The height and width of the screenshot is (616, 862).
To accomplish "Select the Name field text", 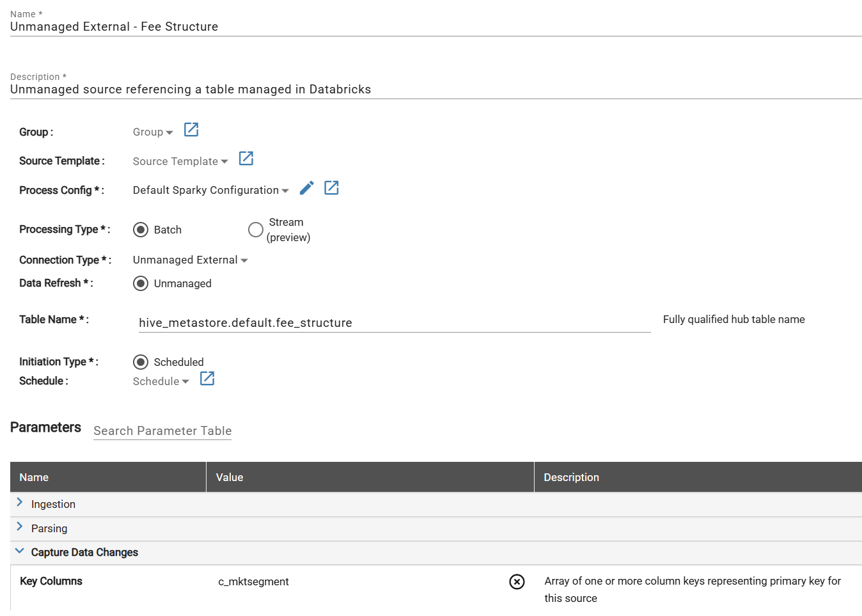I will click(x=114, y=26).
